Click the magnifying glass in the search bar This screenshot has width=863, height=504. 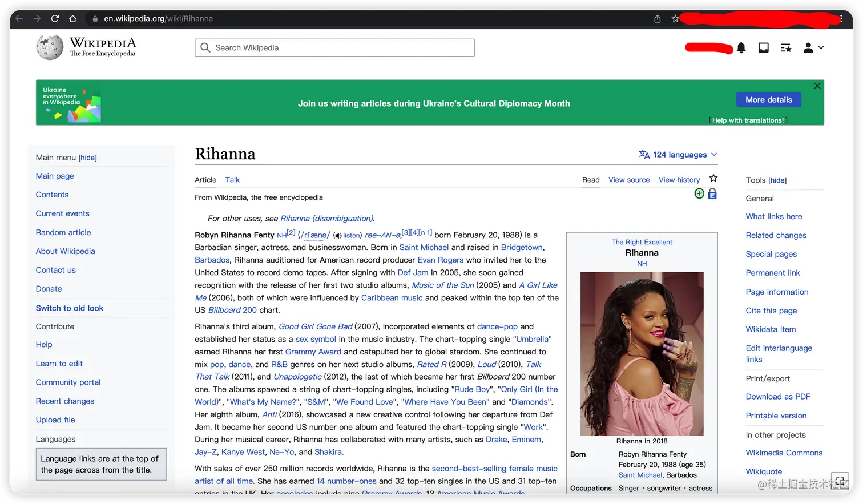[x=205, y=47]
